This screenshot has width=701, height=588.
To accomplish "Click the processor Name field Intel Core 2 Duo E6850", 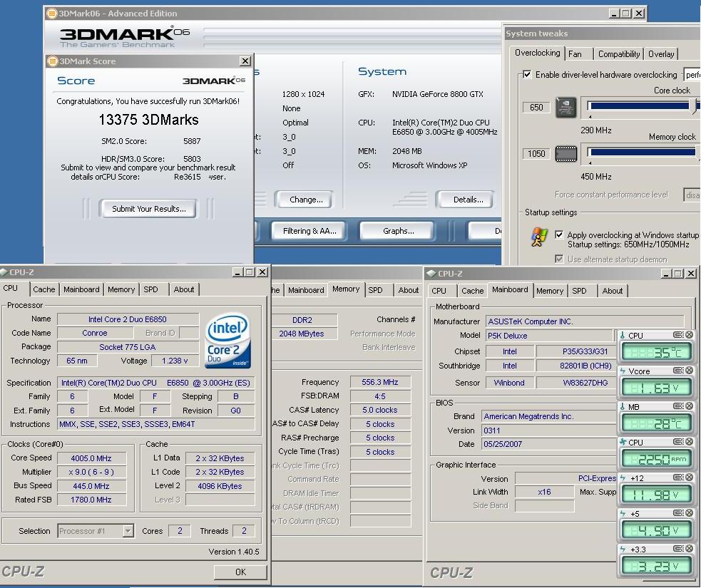I will click(x=128, y=319).
